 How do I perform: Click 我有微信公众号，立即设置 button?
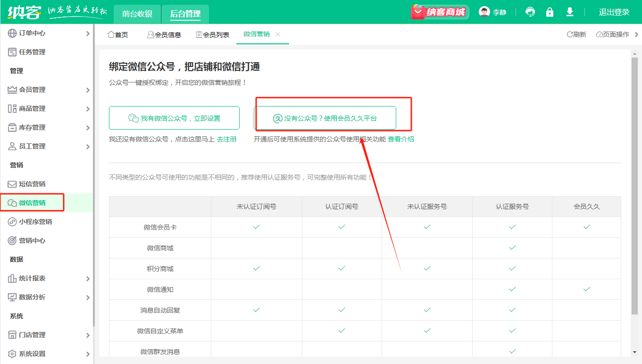coord(174,118)
